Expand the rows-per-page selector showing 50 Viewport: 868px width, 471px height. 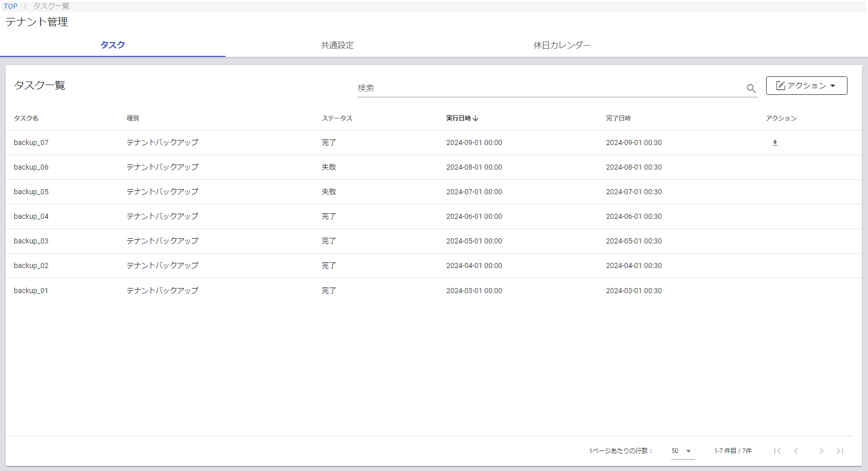point(682,451)
